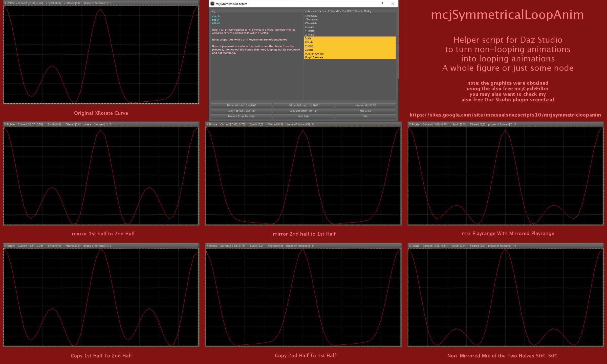The image size is (607, 364).
Task: Deselect Other properties in exclusion list
Action: (314, 54)
